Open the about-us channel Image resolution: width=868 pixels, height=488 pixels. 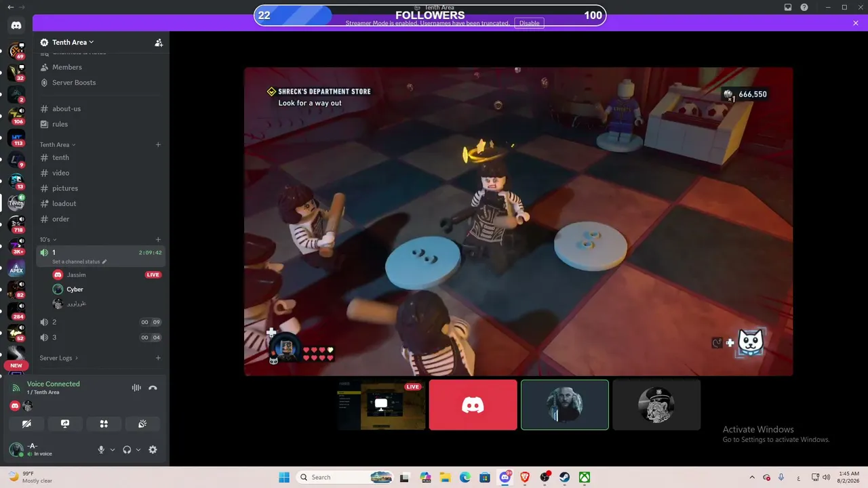click(x=66, y=108)
